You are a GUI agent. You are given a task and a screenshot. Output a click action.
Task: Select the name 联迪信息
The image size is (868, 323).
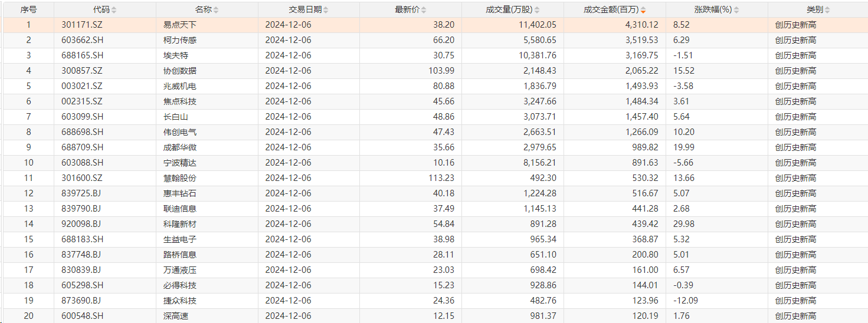click(x=180, y=209)
